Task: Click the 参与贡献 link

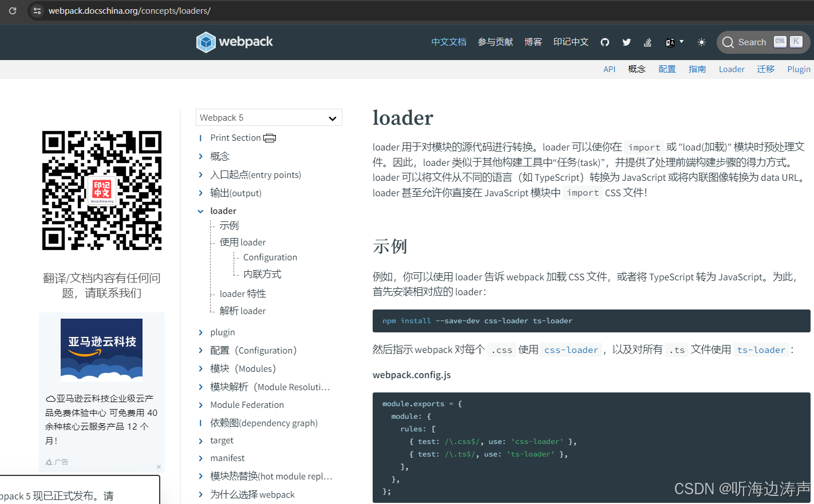Action: pos(495,42)
